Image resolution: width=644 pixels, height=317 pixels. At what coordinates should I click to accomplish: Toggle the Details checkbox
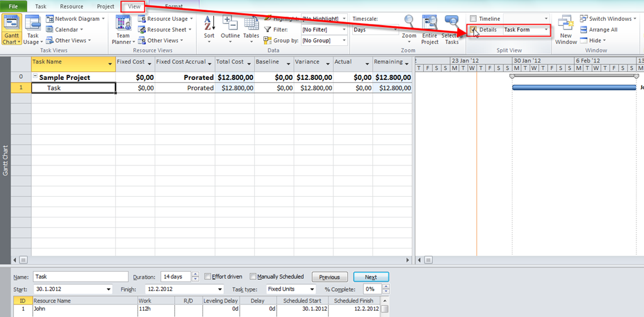coord(474,30)
